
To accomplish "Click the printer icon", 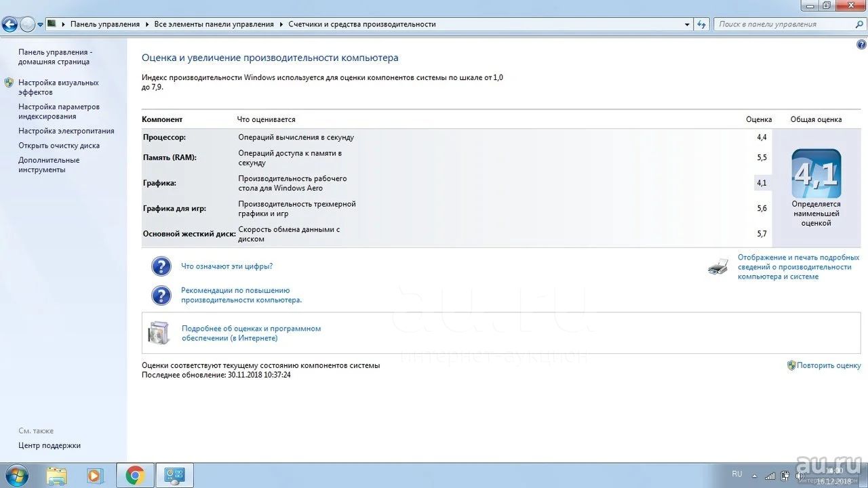I will click(718, 266).
